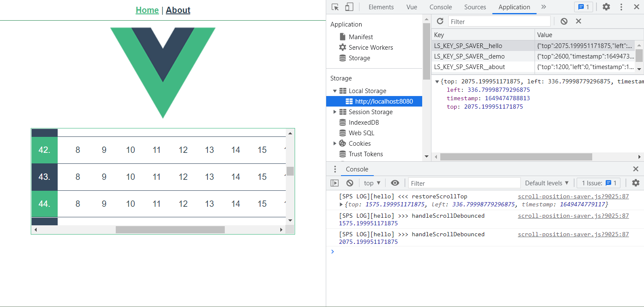Screen dimensions: 644x307
Task: Expand the Cookies tree node
Action: [335, 144]
